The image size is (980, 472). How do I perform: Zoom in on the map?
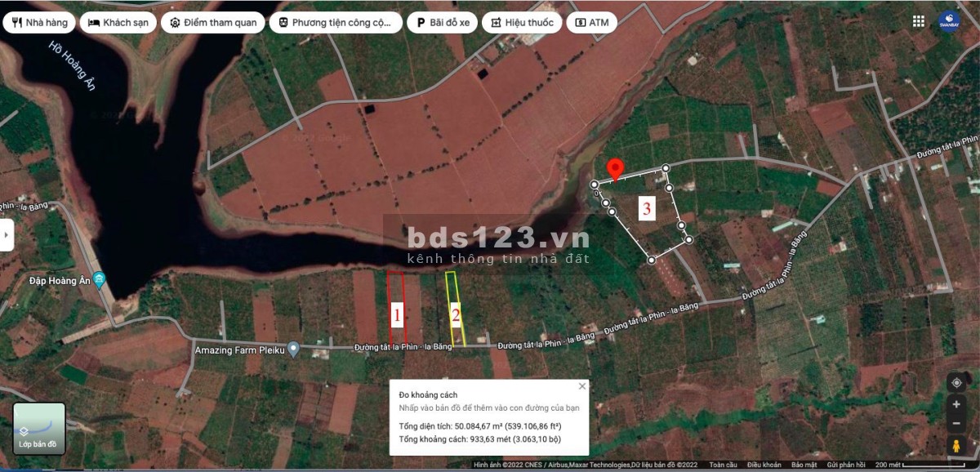[955, 404]
